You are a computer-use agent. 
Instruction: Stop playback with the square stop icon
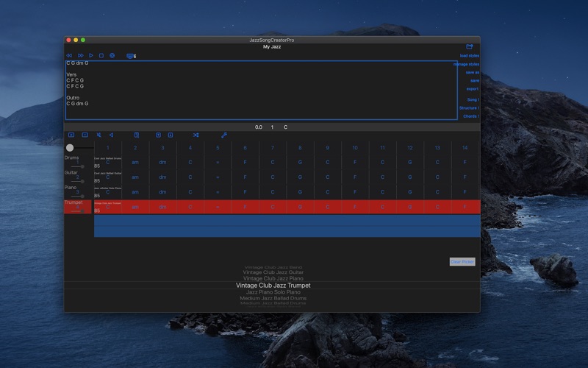101,56
